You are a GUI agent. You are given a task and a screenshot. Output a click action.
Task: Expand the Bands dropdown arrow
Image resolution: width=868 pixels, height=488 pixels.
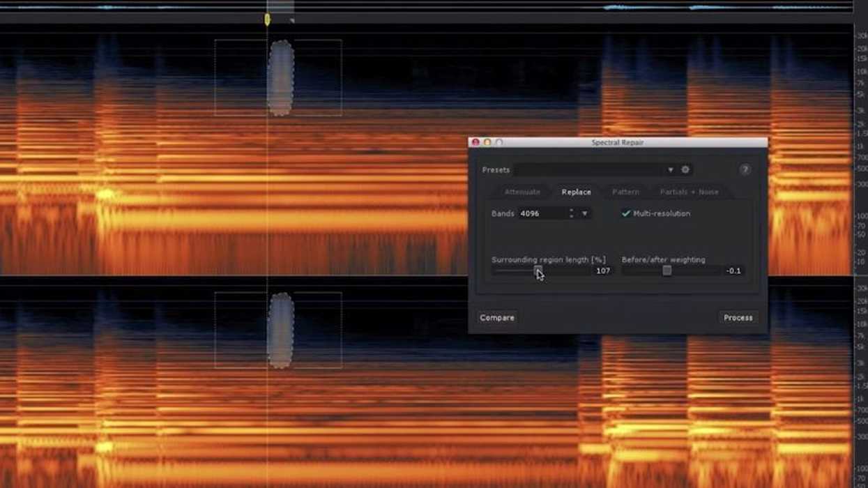584,214
